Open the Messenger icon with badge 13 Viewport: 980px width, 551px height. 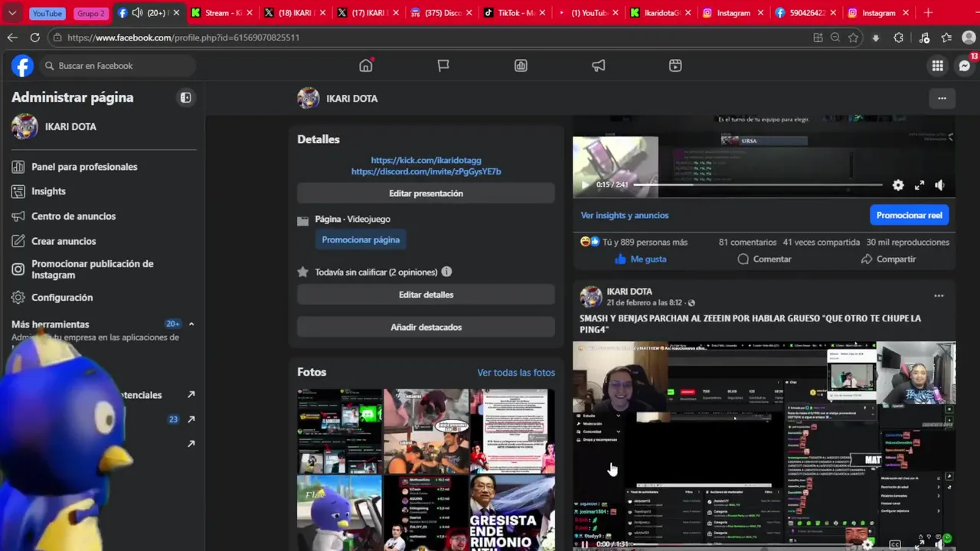coord(965,66)
